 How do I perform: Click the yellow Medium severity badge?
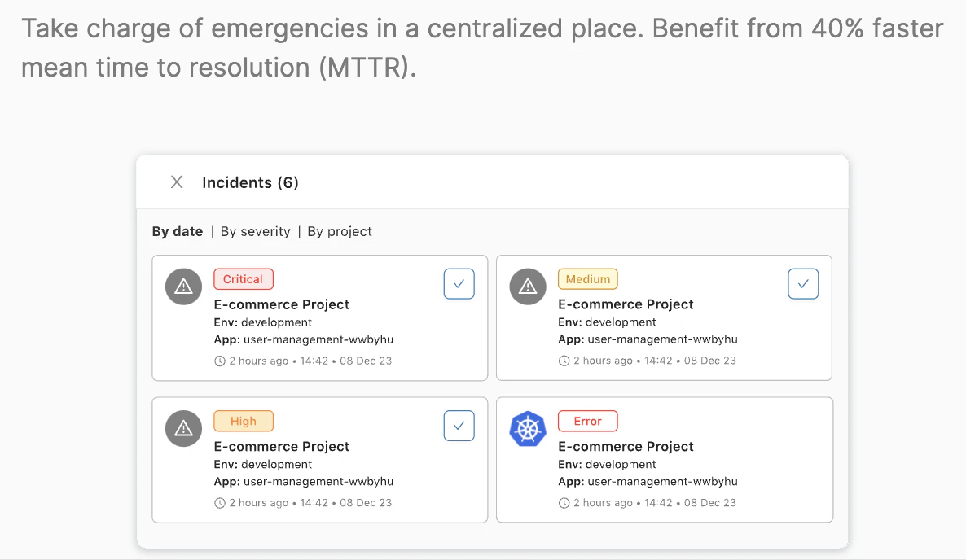point(587,279)
